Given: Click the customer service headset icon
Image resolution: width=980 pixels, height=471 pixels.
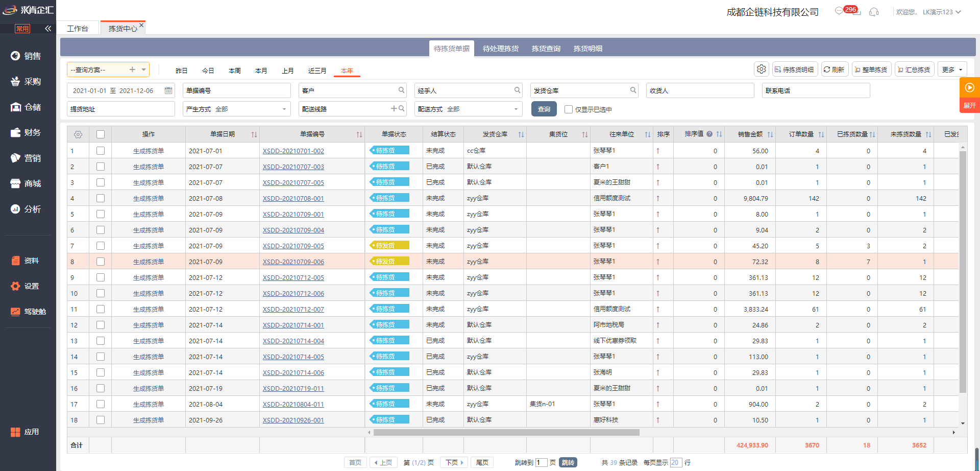Looking at the screenshot, I should tap(874, 12).
